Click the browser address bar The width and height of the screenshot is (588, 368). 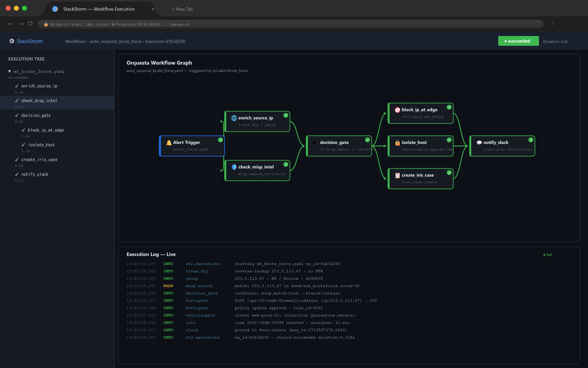pyautogui.click(x=291, y=24)
